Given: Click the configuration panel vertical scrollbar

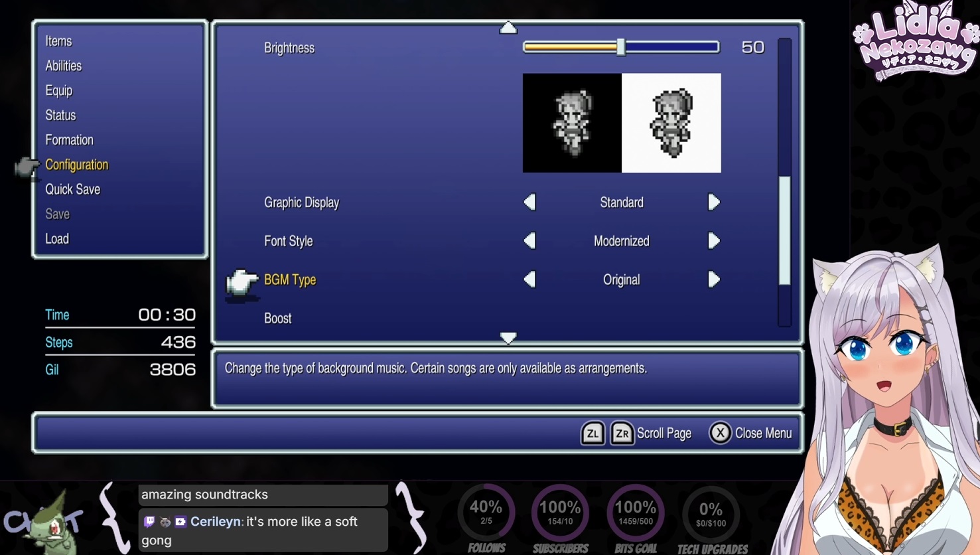Looking at the screenshot, I should click(784, 230).
